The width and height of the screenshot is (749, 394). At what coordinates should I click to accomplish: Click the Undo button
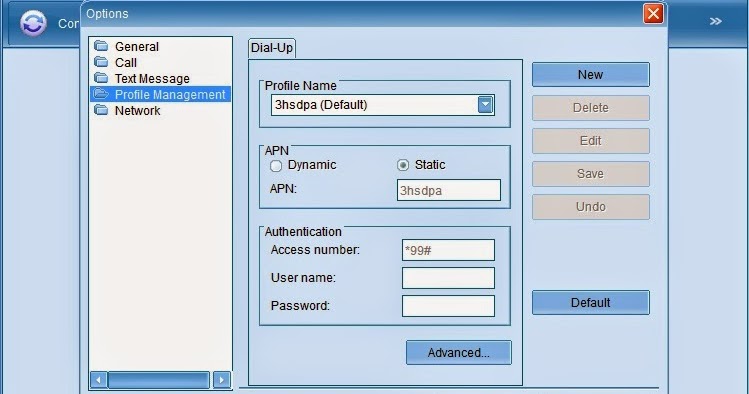(x=590, y=206)
